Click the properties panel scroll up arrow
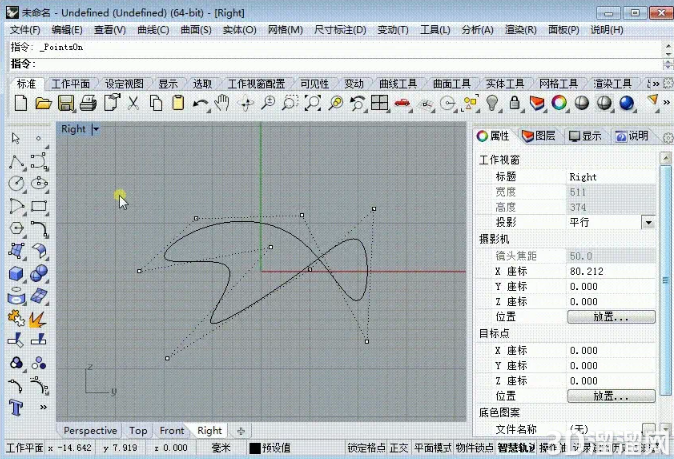The height and width of the screenshot is (459, 674). (x=665, y=158)
